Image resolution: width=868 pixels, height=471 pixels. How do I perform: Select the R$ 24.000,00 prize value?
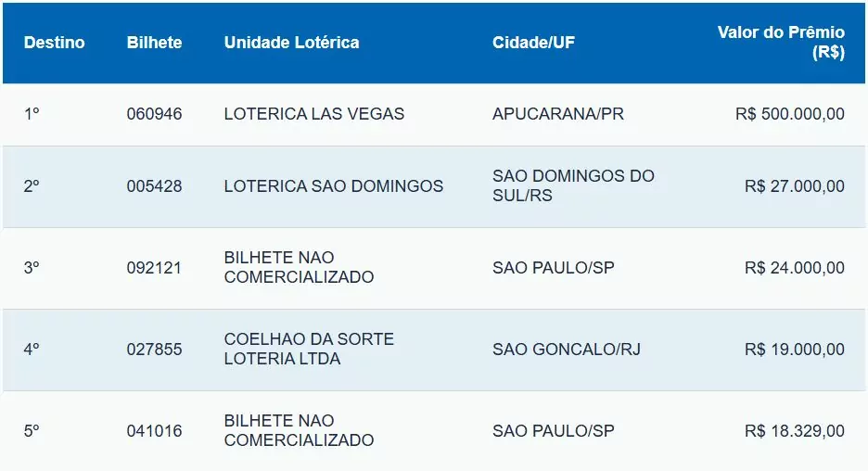pyautogui.click(x=794, y=268)
